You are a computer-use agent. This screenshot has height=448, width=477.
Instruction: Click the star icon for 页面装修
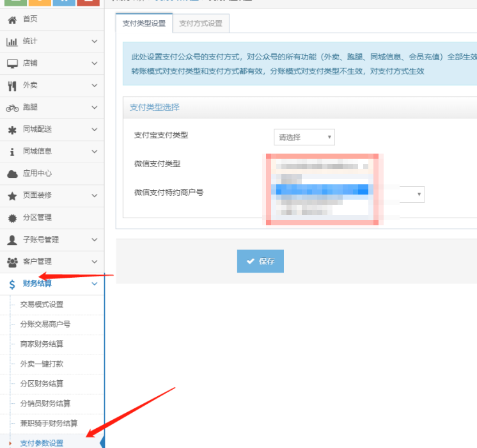(x=12, y=196)
